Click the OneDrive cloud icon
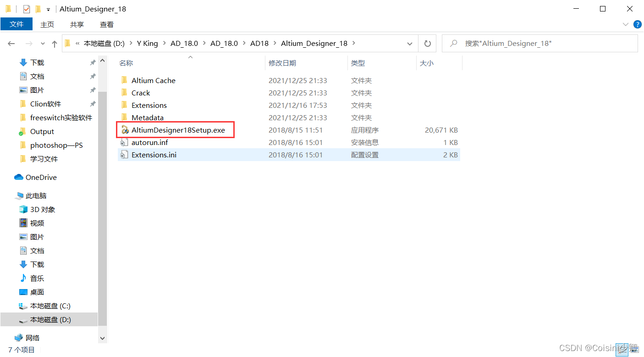The width and height of the screenshot is (644, 357). 19,177
